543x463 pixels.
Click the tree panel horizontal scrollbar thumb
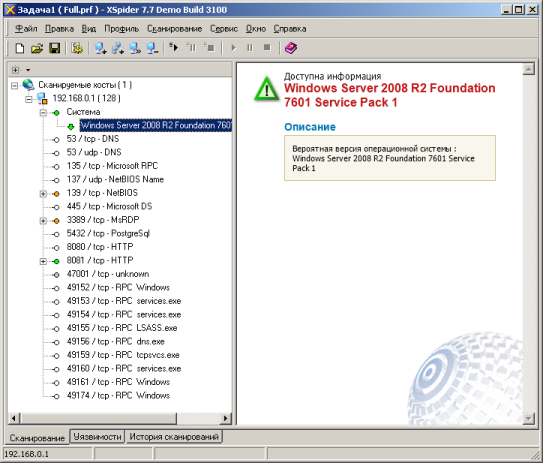98,418
